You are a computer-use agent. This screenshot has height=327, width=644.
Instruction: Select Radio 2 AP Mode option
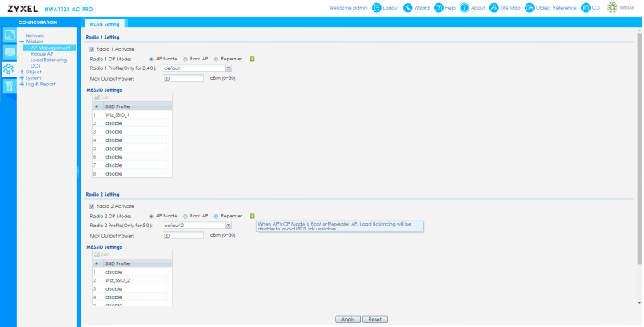click(151, 217)
